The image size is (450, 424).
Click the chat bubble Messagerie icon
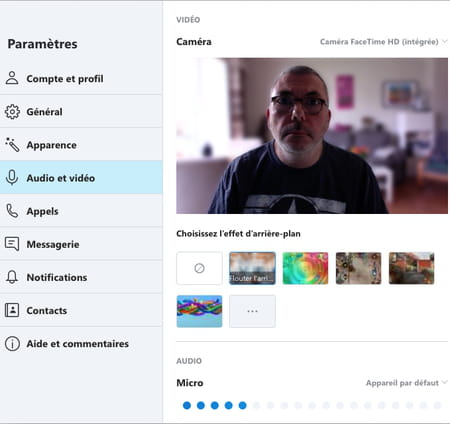coord(12,244)
